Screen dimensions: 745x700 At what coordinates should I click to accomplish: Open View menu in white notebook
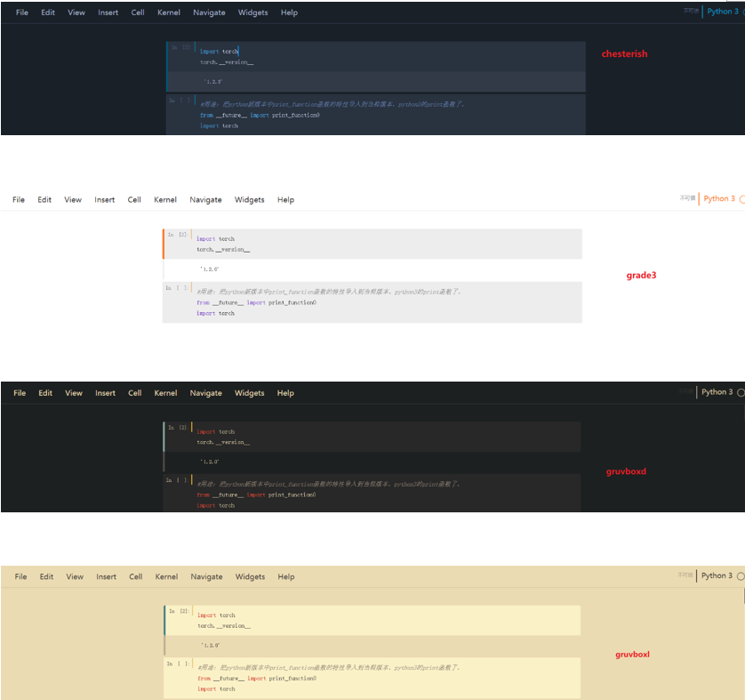click(x=73, y=200)
